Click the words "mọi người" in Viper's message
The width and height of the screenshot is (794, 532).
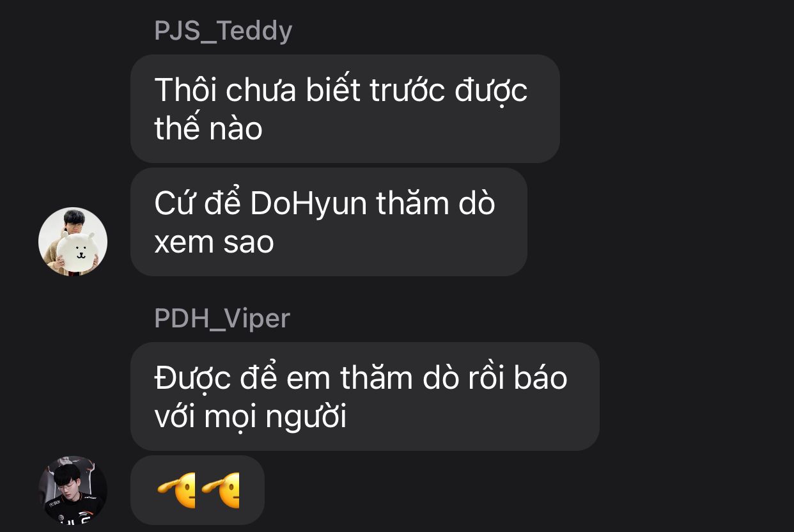(x=275, y=418)
